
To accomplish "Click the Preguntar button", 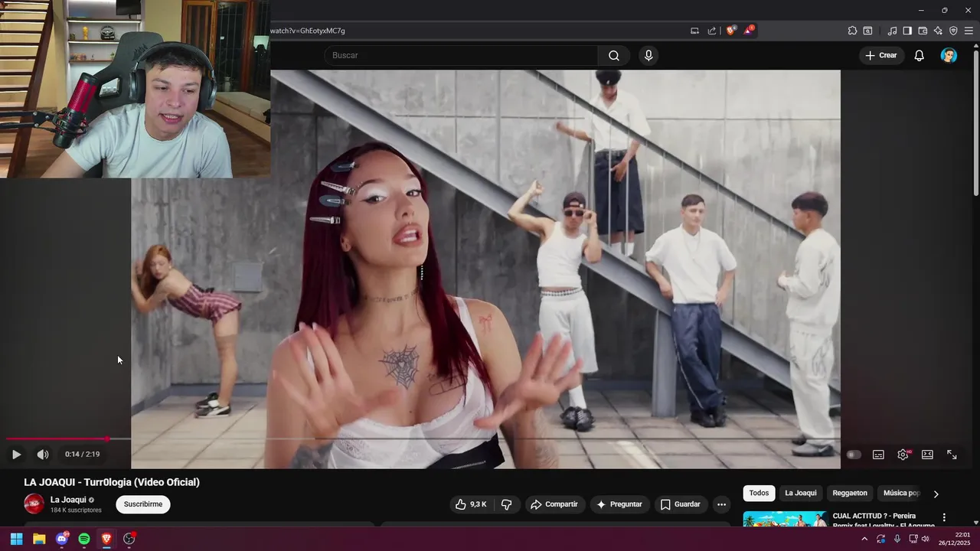I will pyautogui.click(x=619, y=504).
